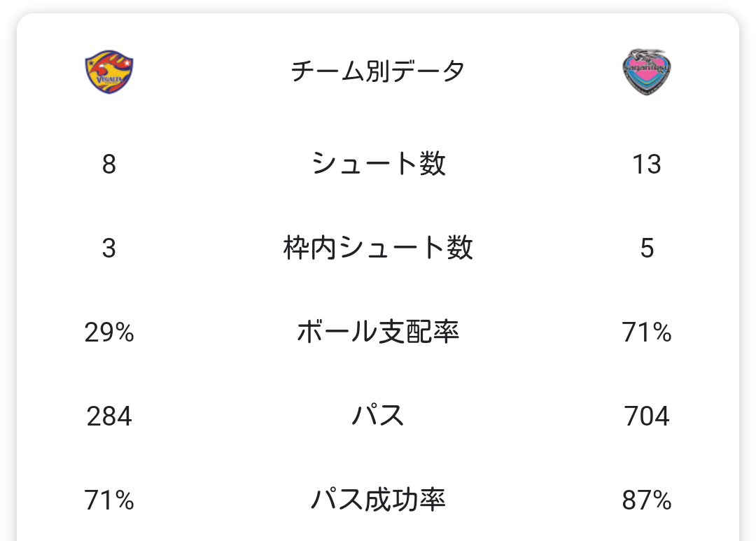This screenshot has height=541, width=756.
Task: Click gray margin right of the stats card
Action: point(748,280)
